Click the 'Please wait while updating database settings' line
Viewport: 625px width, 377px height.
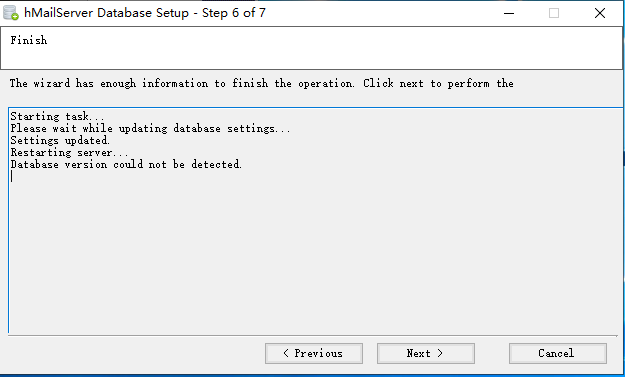[x=150, y=128]
